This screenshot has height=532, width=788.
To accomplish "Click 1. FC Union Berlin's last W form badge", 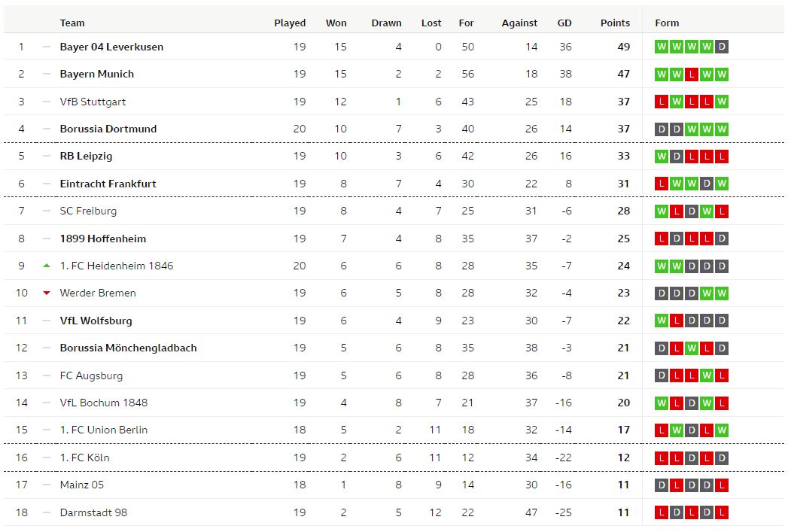I will [x=722, y=430].
